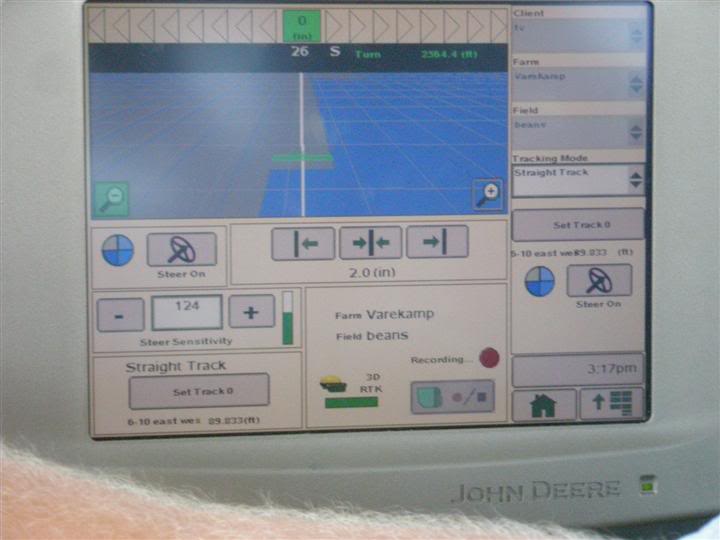Select the steer sensitivity value field 124
720x540 pixels.
187,313
